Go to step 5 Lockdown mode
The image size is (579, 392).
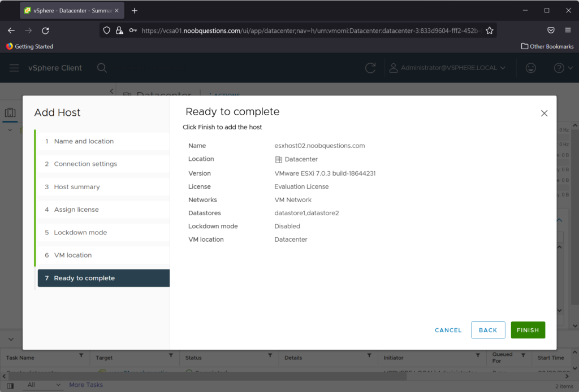pyautogui.click(x=104, y=233)
